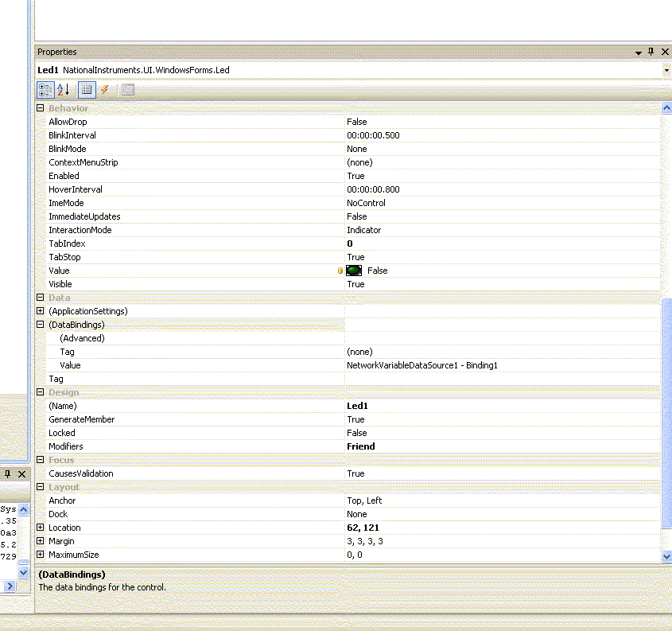Click the green LED icon in Value row

pyautogui.click(x=354, y=271)
